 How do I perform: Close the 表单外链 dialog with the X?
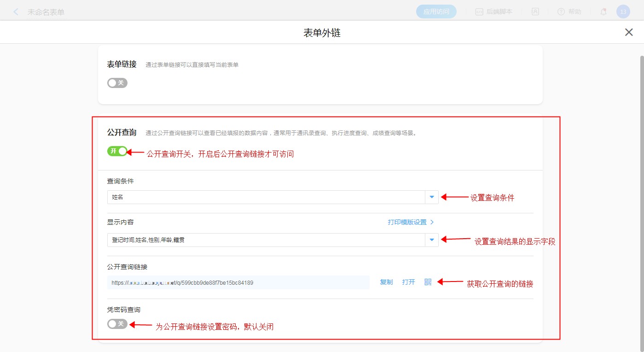point(629,32)
